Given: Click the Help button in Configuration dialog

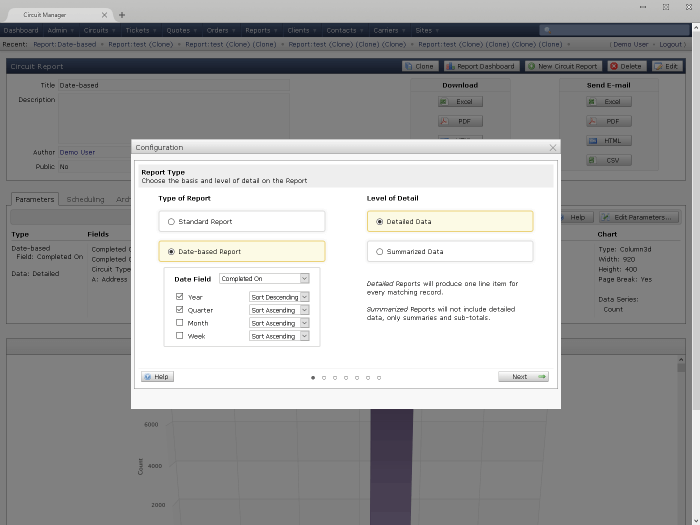Looking at the screenshot, I should [x=157, y=377].
